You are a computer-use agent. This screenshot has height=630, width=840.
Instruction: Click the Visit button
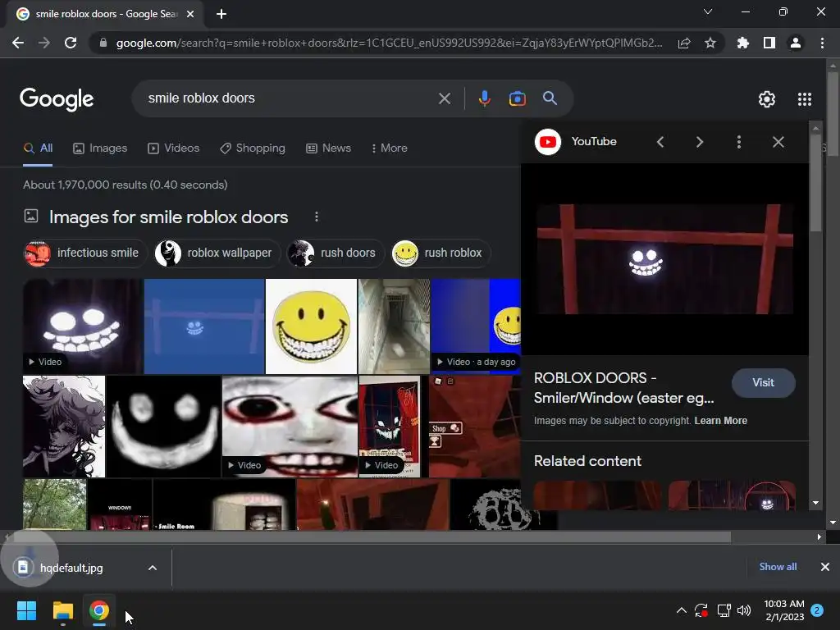(x=763, y=382)
